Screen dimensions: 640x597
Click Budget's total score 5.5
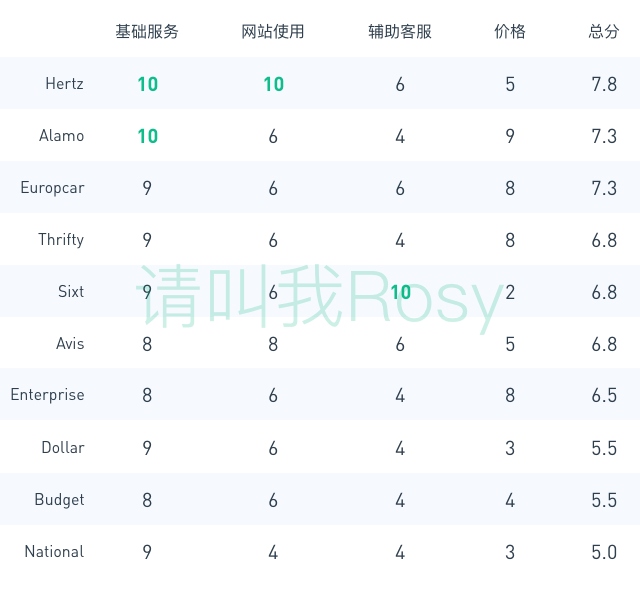click(x=604, y=500)
